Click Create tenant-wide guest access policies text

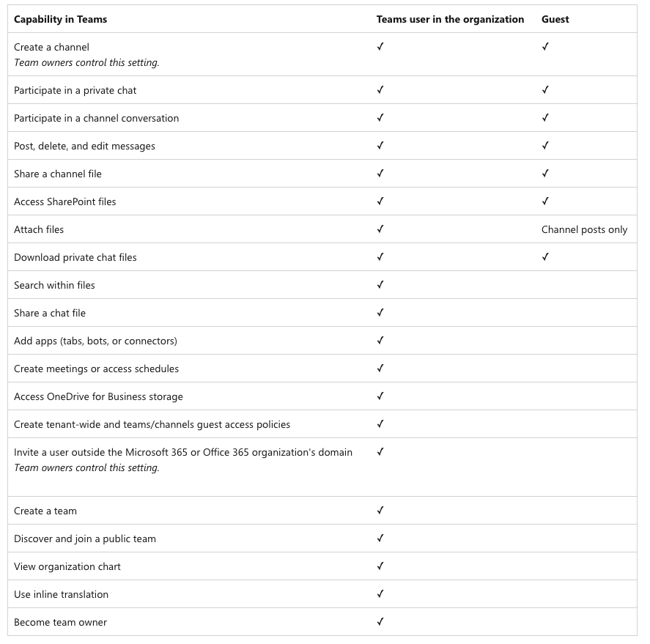[152, 424]
